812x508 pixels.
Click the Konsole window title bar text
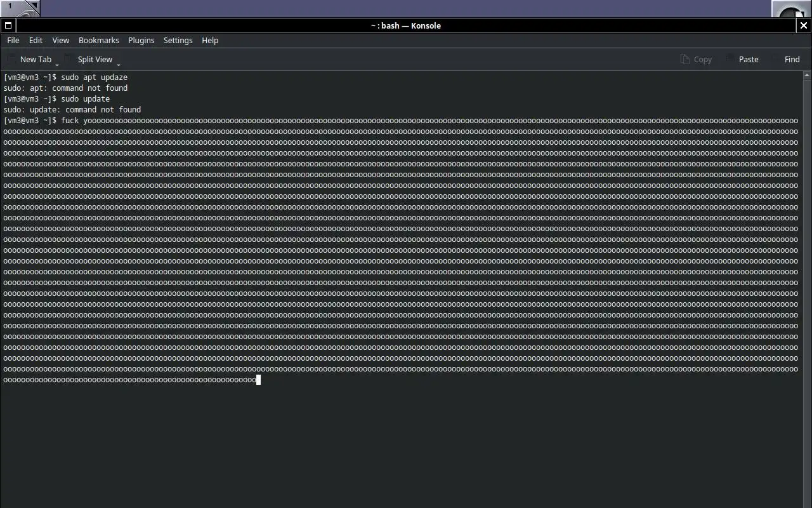[406, 25]
